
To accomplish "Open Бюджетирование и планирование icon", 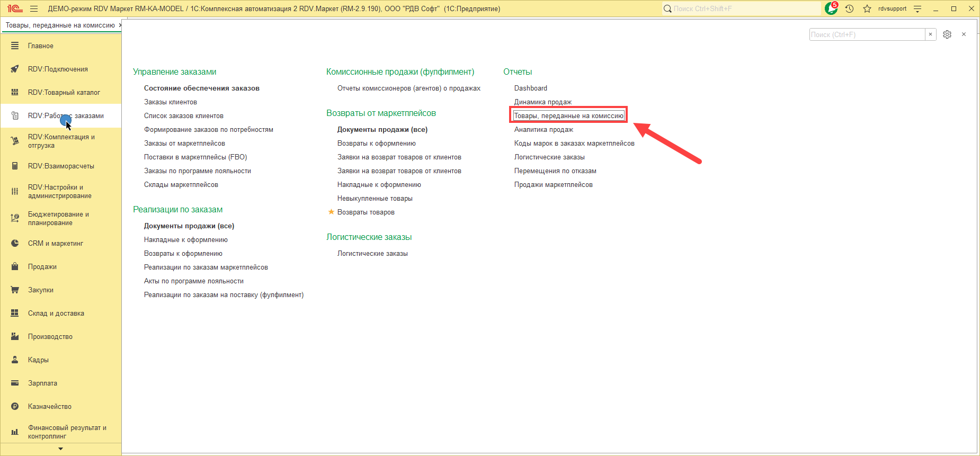I will coord(15,218).
